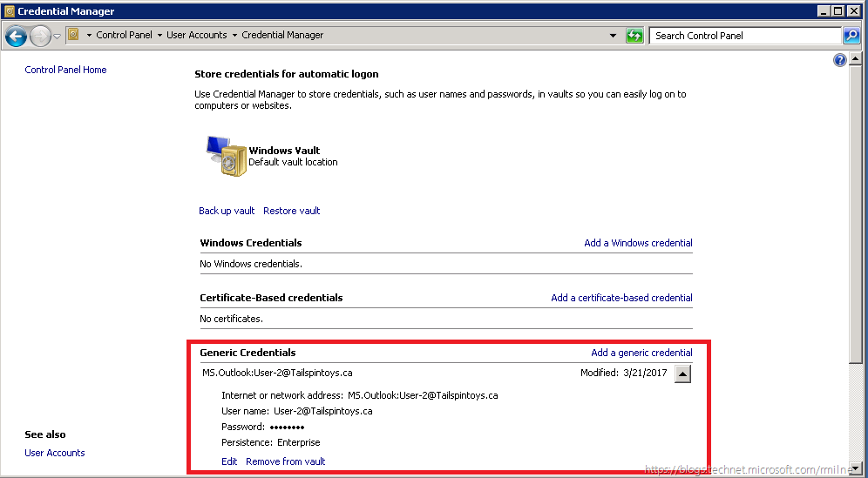Click the Restore vault link
Image resolution: width=868 pixels, height=478 pixels.
(291, 211)
